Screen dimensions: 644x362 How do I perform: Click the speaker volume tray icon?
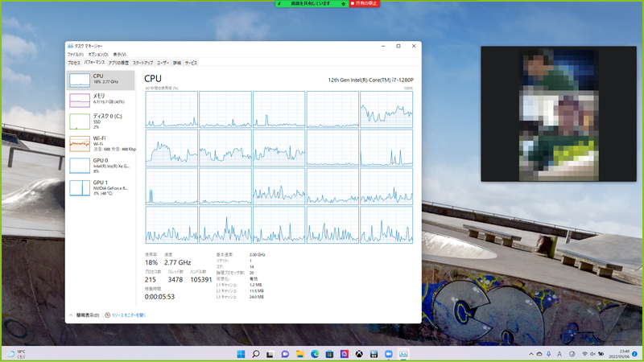[592, 354]
